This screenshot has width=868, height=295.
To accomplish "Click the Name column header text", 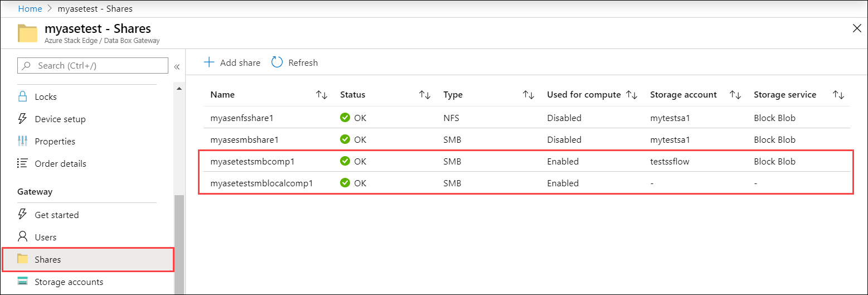I will pyautogui.click(x=222, y=95).
